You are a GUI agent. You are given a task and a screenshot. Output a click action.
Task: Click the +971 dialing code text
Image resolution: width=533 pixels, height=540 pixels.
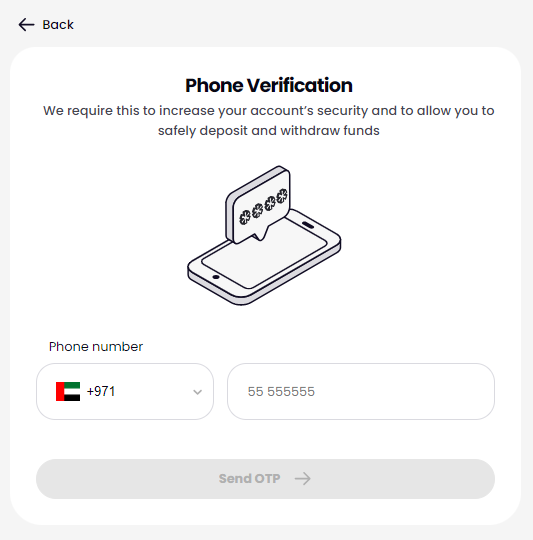pos(101,392)
